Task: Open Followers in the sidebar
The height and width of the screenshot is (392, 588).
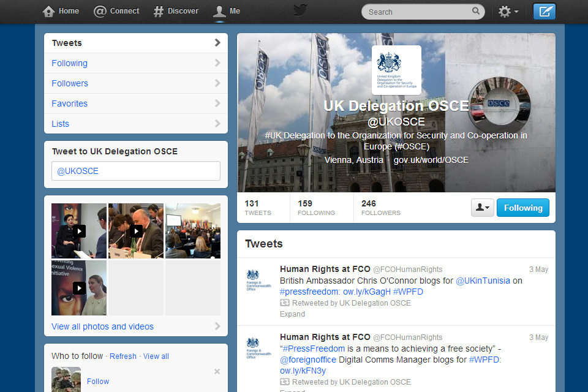Action: (x=136, y=83)
